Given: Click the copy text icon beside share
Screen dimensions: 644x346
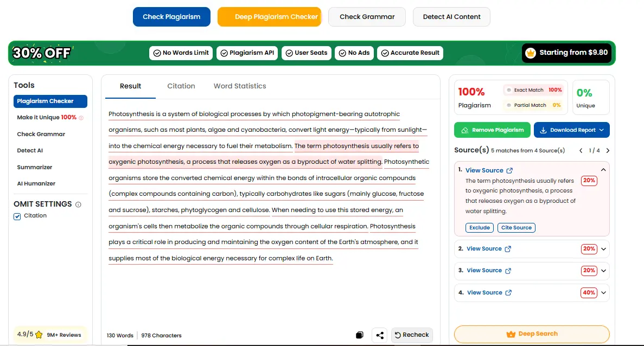Looking at the screenshot, I should tap(359, 335).
